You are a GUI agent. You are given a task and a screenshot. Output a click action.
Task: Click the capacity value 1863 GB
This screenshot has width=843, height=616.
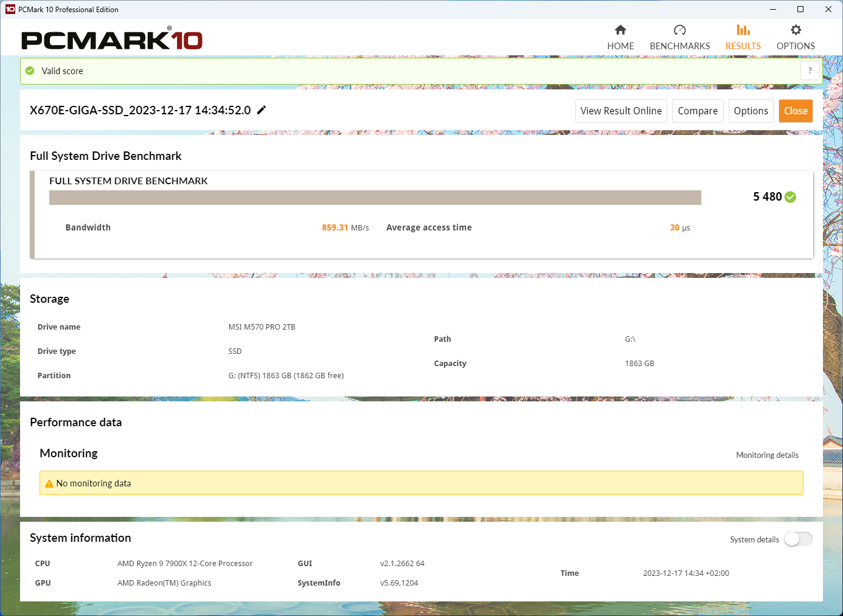click(640, 364)
